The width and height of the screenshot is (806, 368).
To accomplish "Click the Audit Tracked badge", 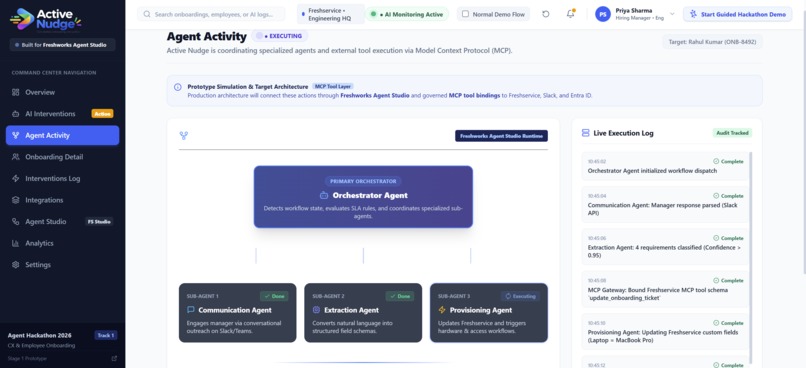I will point(732,133).
